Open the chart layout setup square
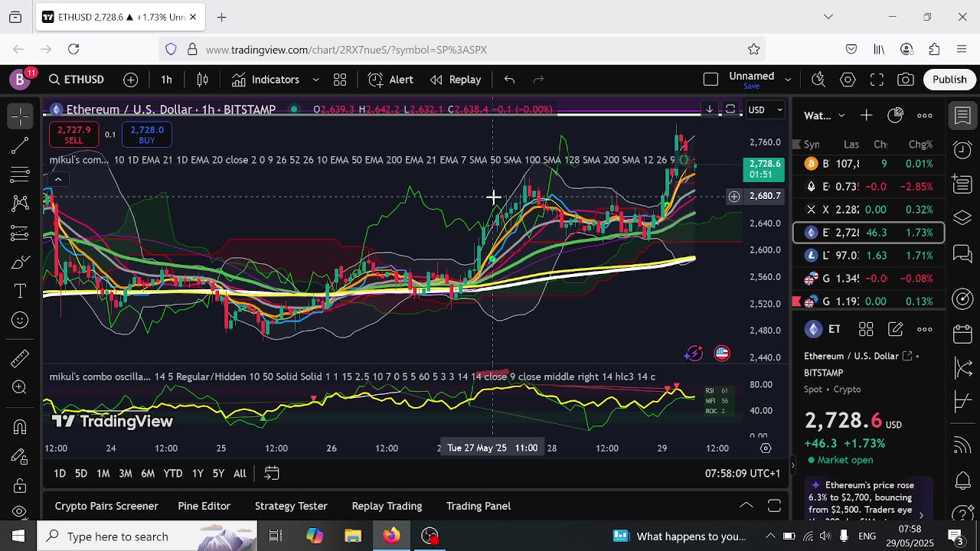980x551 pixels. coord(710,80)
